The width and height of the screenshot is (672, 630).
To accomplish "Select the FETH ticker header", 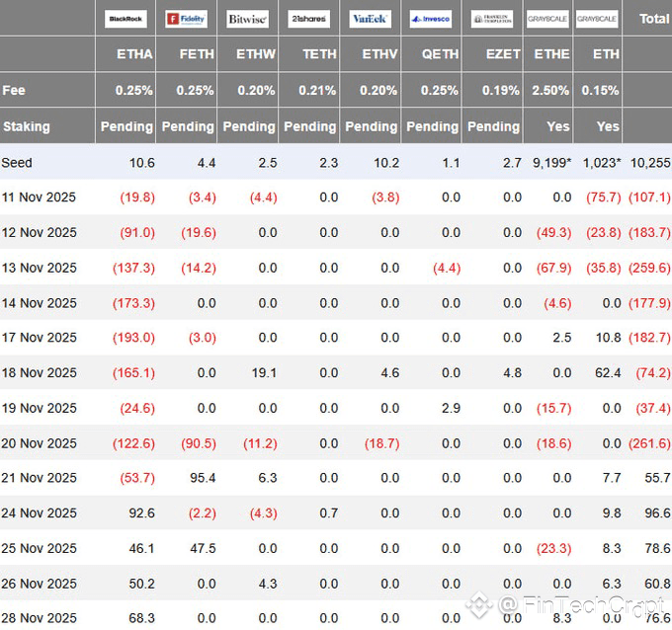I will (x=197, y=54).
